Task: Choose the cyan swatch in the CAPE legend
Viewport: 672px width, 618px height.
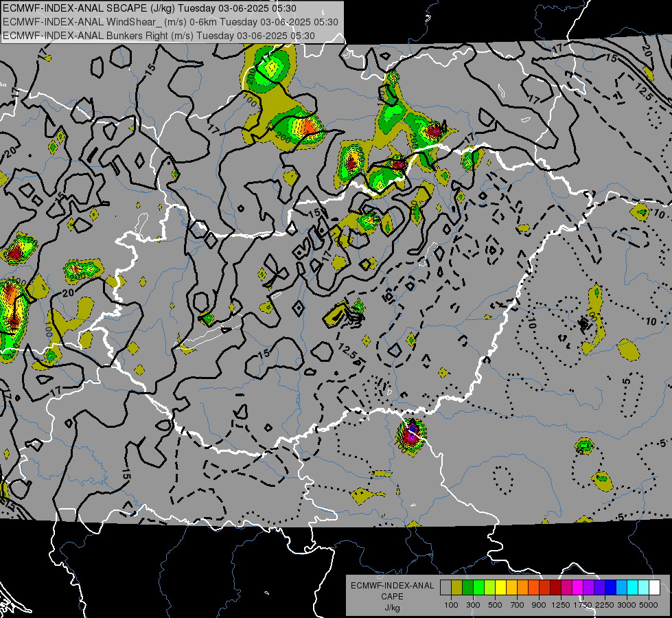Action: pos(633,588)
